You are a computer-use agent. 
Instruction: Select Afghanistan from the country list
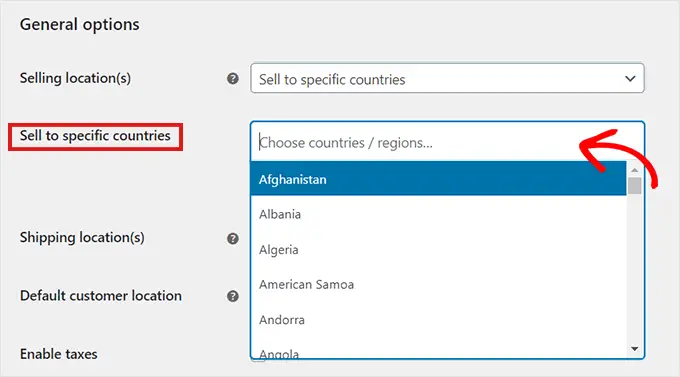438,179
